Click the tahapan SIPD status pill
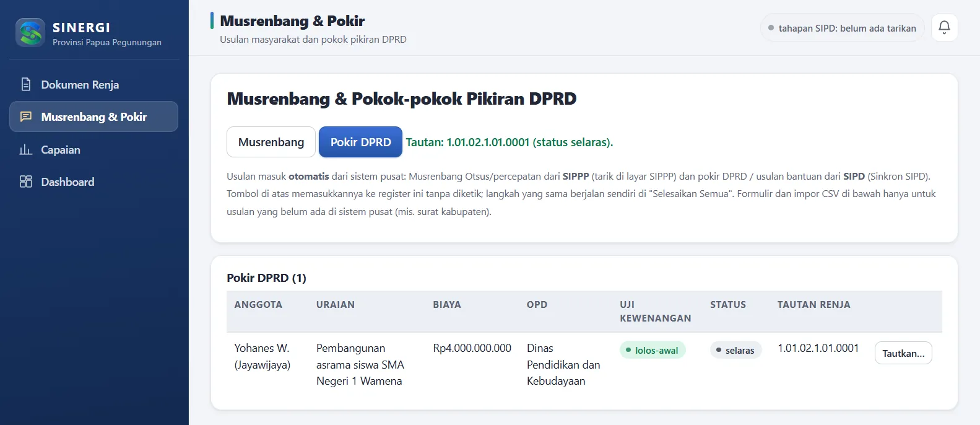The width and height of the screenshot is (980, 425). 842,28
